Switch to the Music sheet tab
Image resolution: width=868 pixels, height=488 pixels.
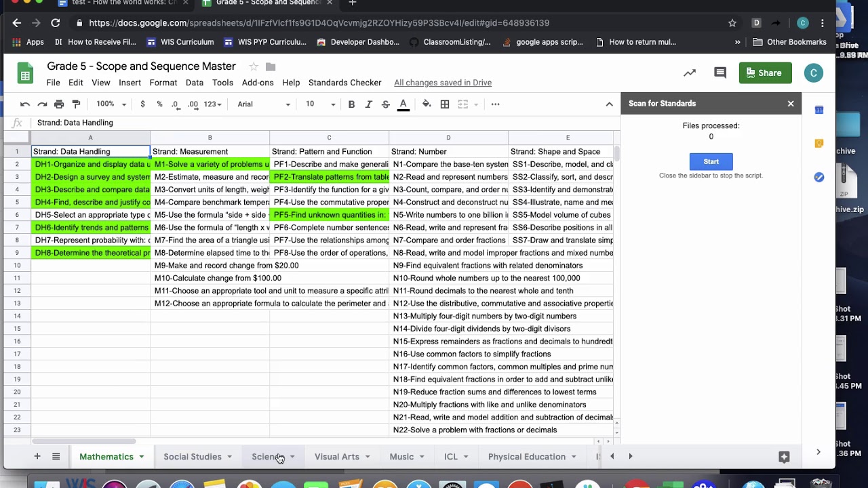coord(401,457)
